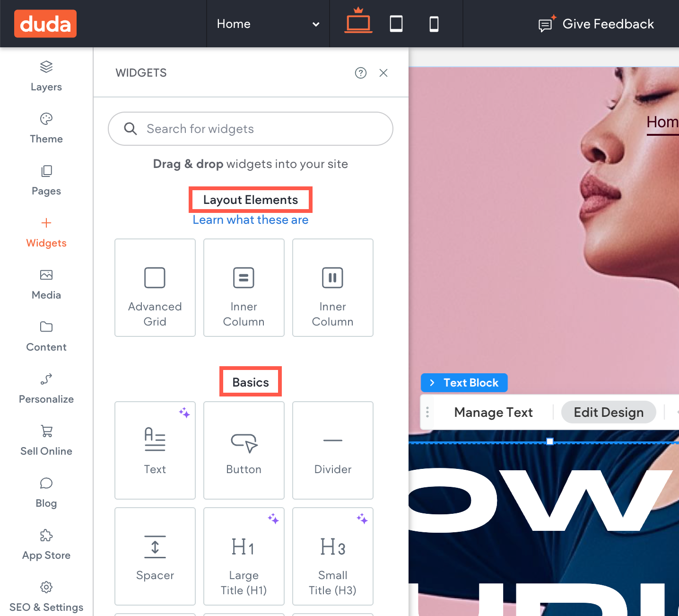
Task: Open Sell Online cart icon
Action: click(x=46, y=431)
